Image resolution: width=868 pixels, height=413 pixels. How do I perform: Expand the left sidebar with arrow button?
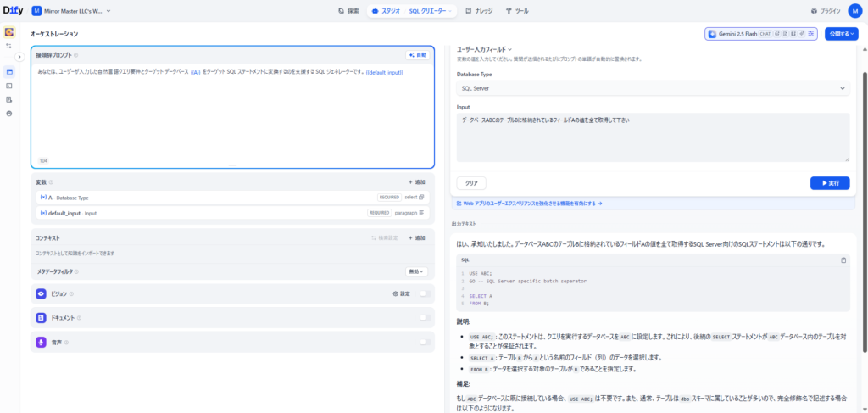tap(20, 57)
